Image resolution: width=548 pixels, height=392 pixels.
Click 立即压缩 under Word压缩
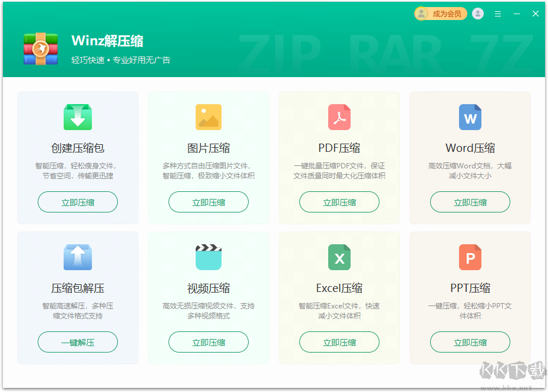470,202
